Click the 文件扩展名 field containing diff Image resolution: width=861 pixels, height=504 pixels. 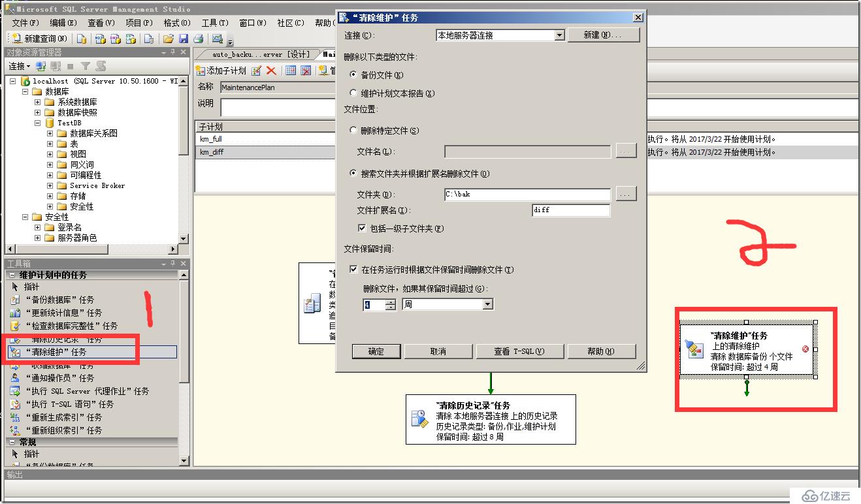(571, 210)
